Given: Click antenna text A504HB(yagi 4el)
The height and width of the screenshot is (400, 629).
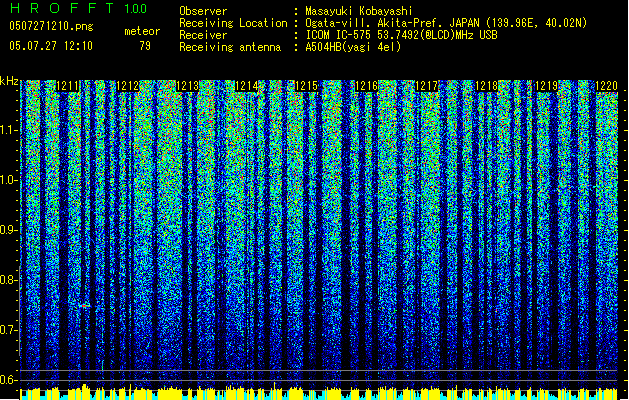Looking at the screenshot, I should coord(353,47).
